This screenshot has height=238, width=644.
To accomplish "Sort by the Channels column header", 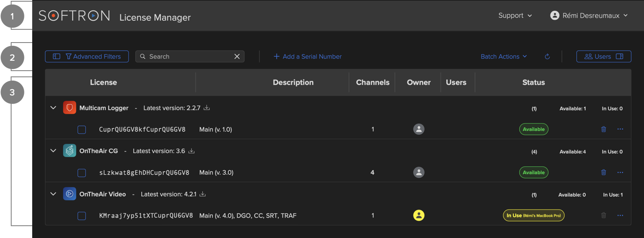I will (x=373, y=83).
